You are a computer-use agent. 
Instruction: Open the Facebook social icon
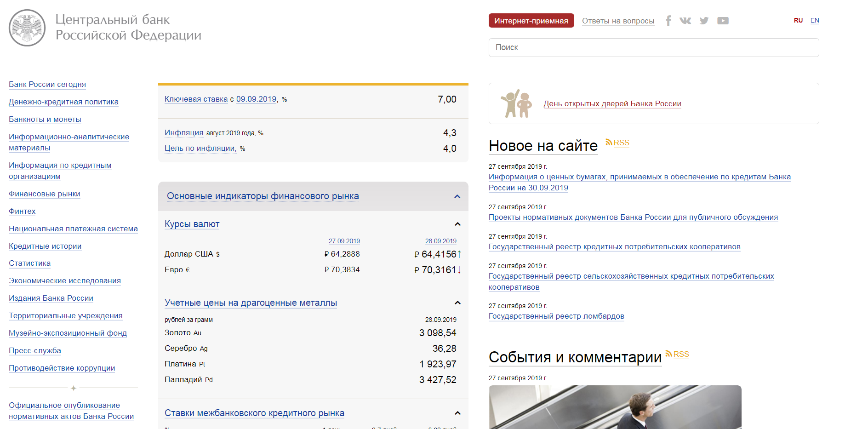668,21
